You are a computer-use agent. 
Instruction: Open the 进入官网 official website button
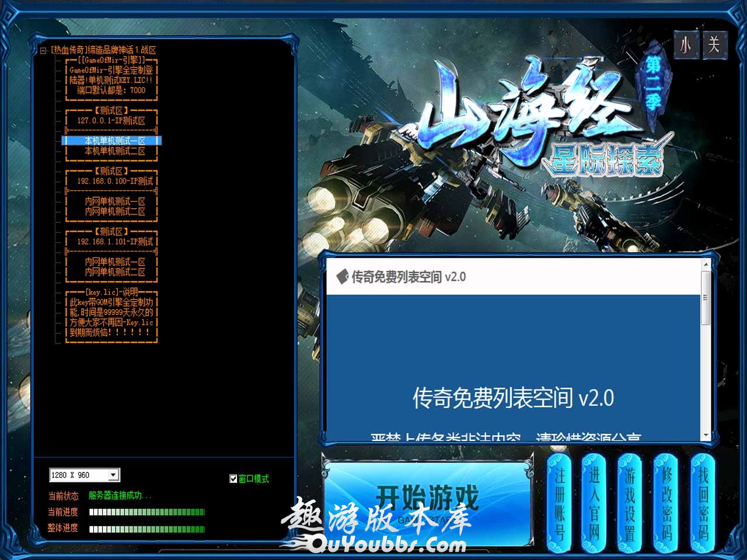pyautogui.click(x=594, y=503)
